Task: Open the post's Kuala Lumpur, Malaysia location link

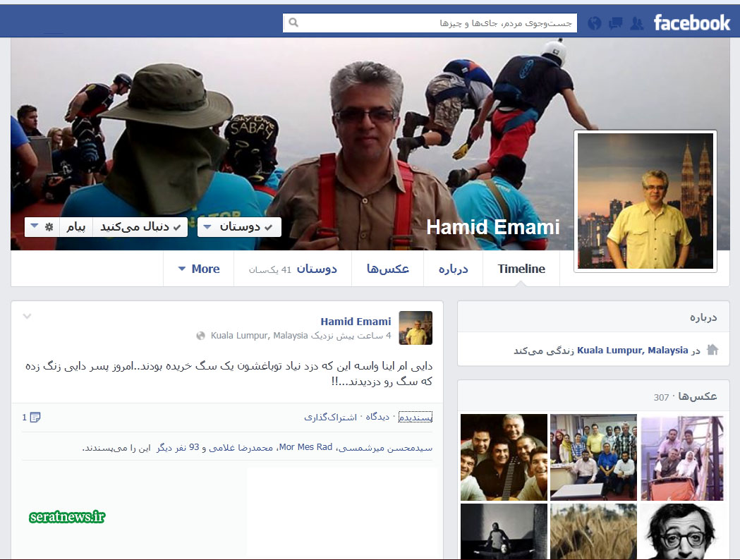Action: [x=259, y=336]
